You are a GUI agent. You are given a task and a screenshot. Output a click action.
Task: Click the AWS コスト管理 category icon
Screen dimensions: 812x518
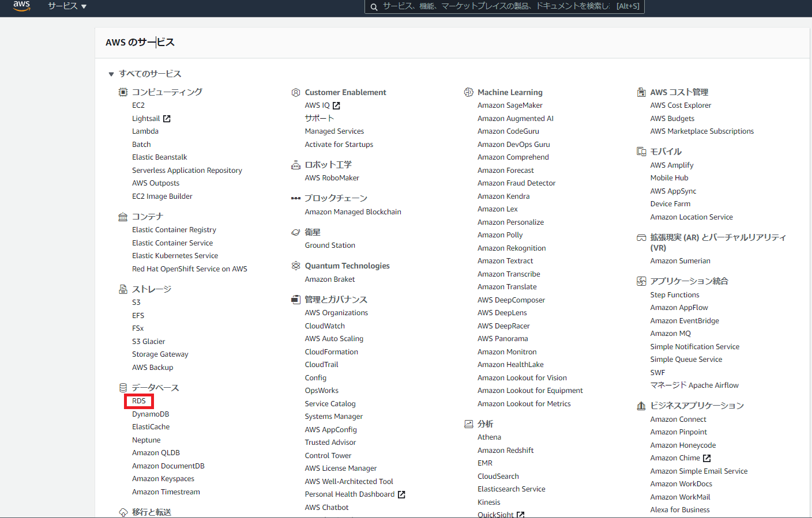(641, 92)
